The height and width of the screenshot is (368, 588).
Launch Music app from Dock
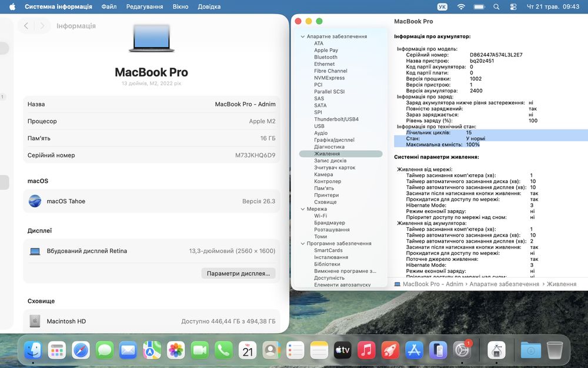tap(366, 351)
